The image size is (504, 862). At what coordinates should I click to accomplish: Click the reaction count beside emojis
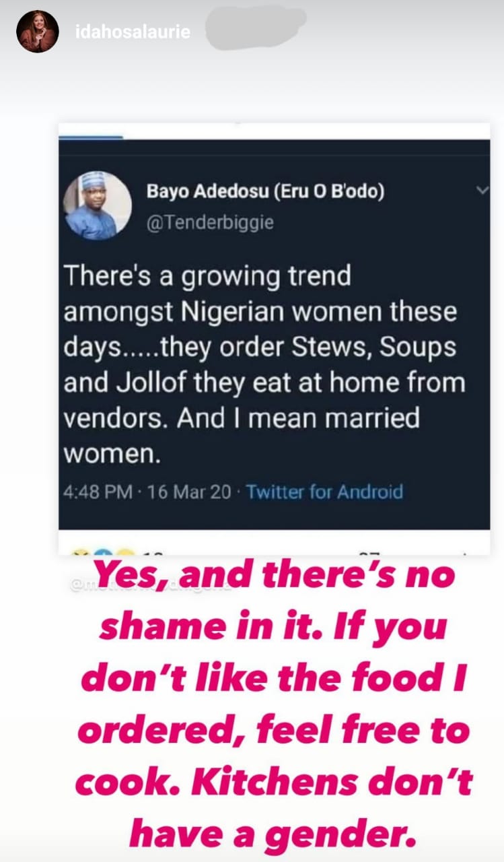tap(153, 553)
